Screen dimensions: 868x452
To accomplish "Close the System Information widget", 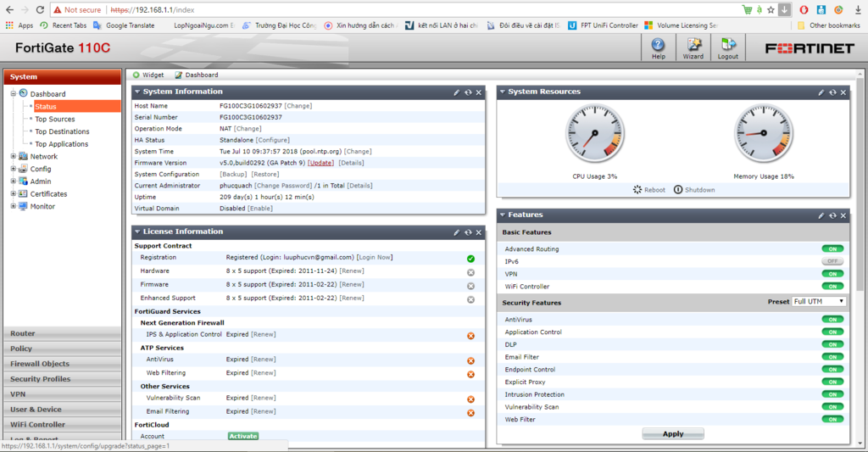I will point(479,92).
